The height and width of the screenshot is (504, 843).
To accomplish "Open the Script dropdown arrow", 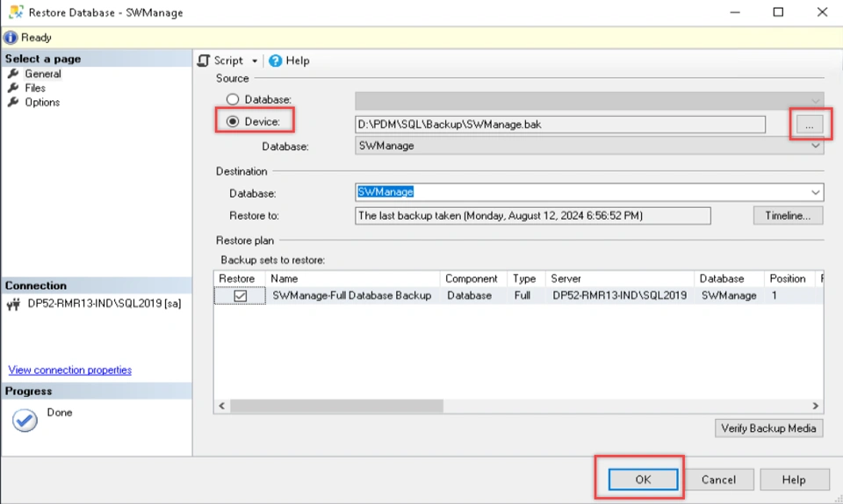I will click(255, 61).
